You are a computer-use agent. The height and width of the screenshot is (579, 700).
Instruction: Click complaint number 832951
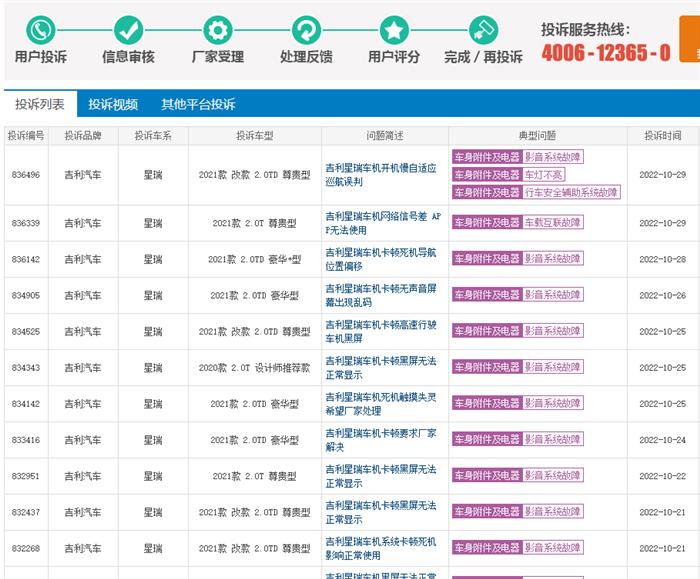pyautogui.click(x=26, y=476)
